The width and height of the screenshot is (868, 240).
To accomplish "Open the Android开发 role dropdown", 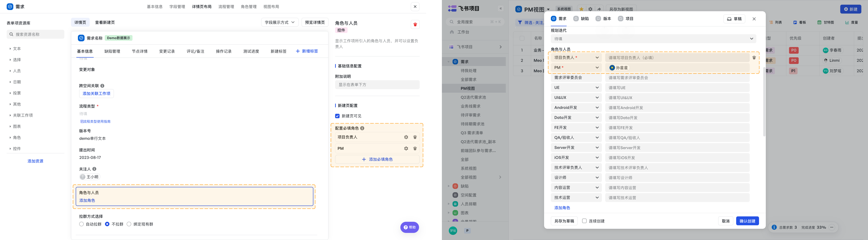I will [x=576, y=108].
